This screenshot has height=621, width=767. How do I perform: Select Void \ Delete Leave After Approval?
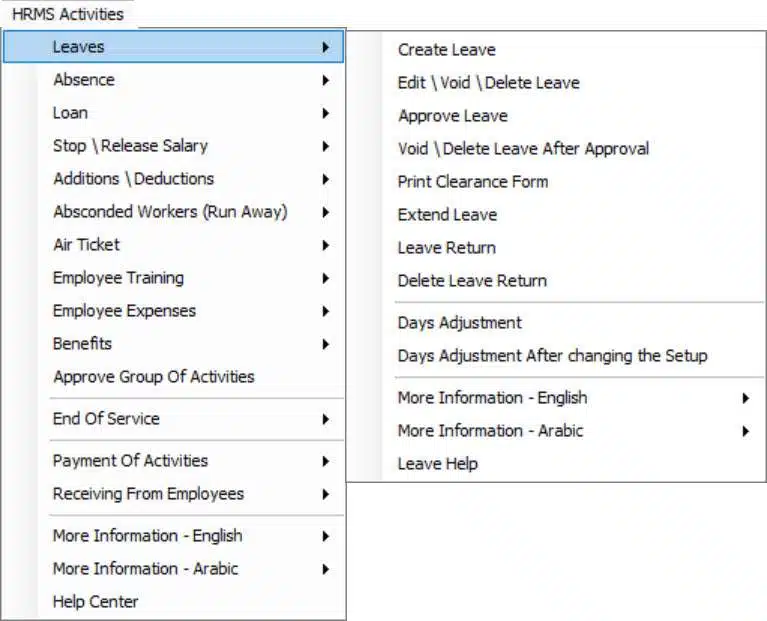523,149
